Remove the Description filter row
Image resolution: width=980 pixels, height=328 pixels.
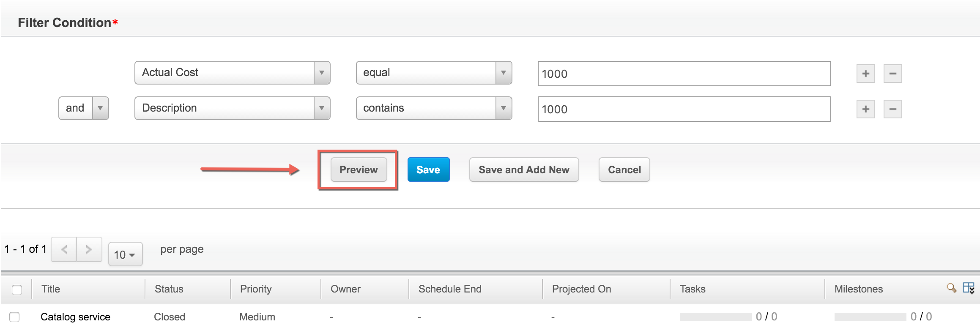pos(892,109)
